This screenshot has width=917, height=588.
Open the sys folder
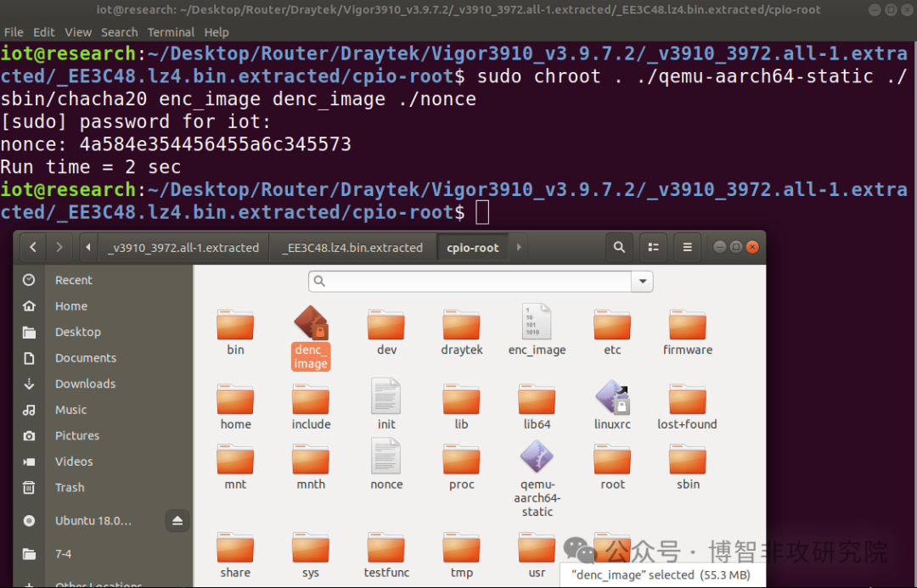click(x=311, y=548)
